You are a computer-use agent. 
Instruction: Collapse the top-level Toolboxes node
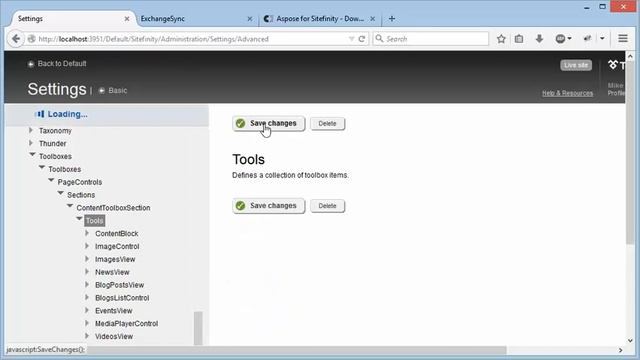click(32, 155)
